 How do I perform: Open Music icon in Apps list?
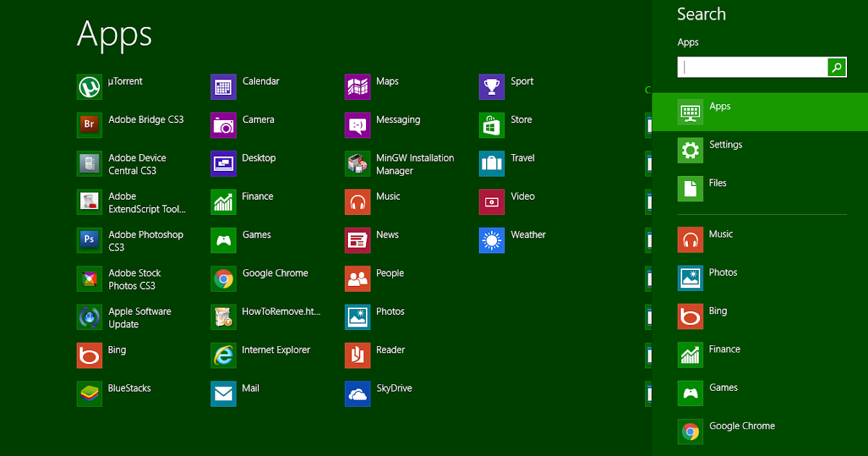tap(357, 202)
